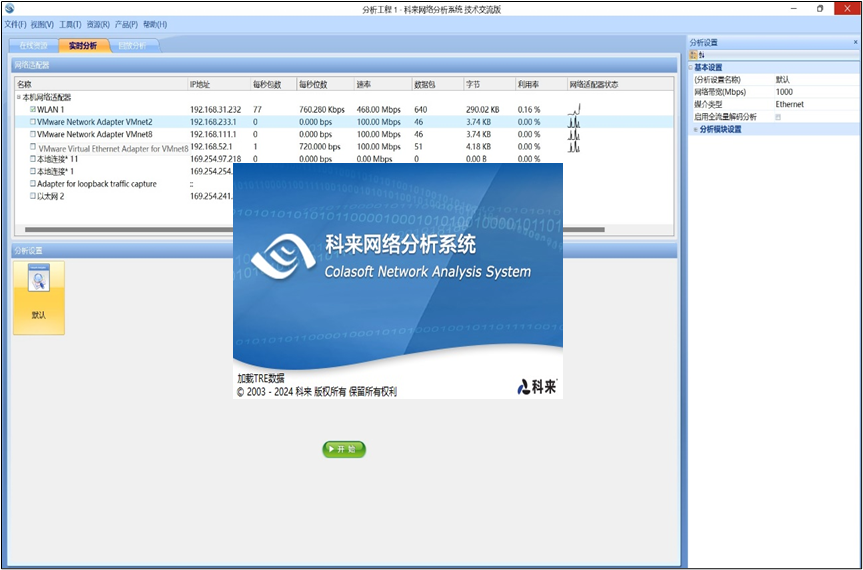The image size is (863, 570).
Task: Click the categorized sort icon in 分析设置 panel
Action: click(x=693, y=55)
